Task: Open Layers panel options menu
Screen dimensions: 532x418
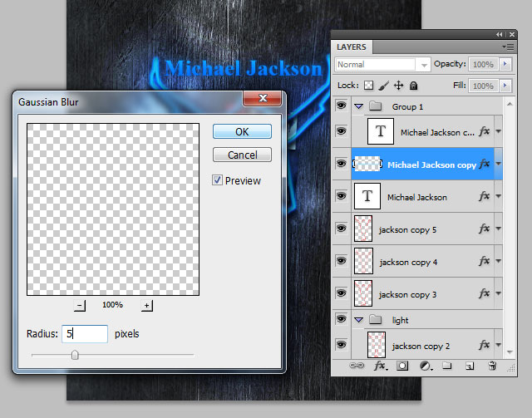Action: tap(509, 47)
